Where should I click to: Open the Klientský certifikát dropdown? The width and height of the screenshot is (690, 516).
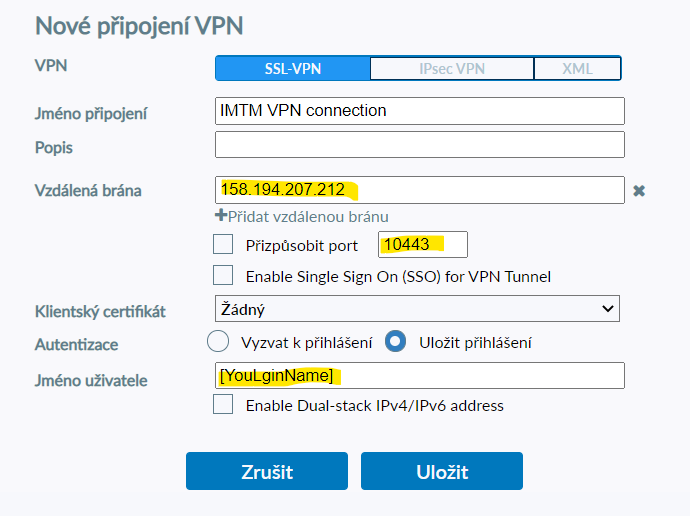(416, 310)
